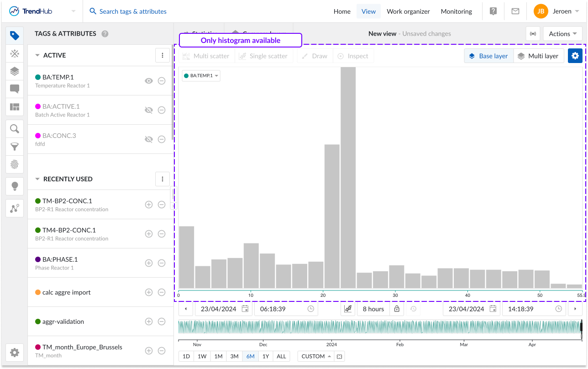Screen dimensions: 588x369
Task: Select the 1Y time range button
Action: coord(266,356)
